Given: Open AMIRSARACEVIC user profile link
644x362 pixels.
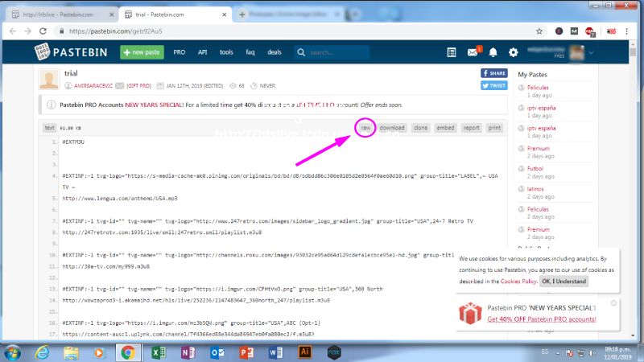Looking at the screenshot, I should [x=93, y=86].
